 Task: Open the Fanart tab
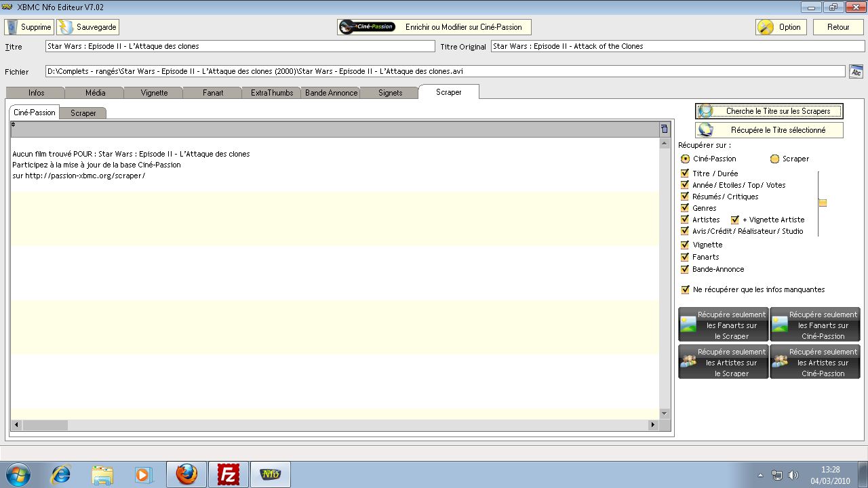pyautogui.click(x=213, y=93)
